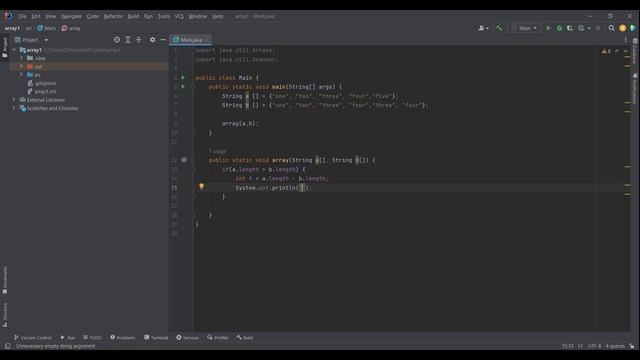Toggle the Bookmarks side panel button
The height and width of the screenshot is (360, 640).
coord(4,280)
